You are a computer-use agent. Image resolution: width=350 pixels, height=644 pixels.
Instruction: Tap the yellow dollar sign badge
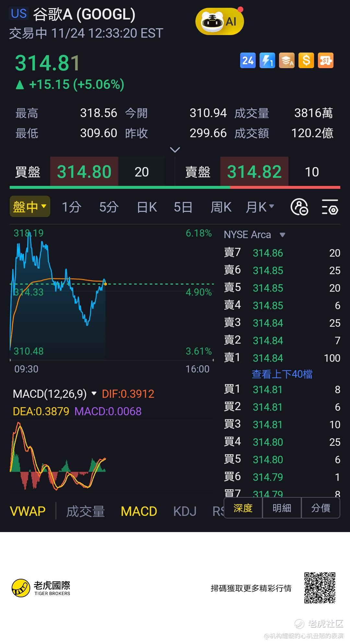(306, 60)
